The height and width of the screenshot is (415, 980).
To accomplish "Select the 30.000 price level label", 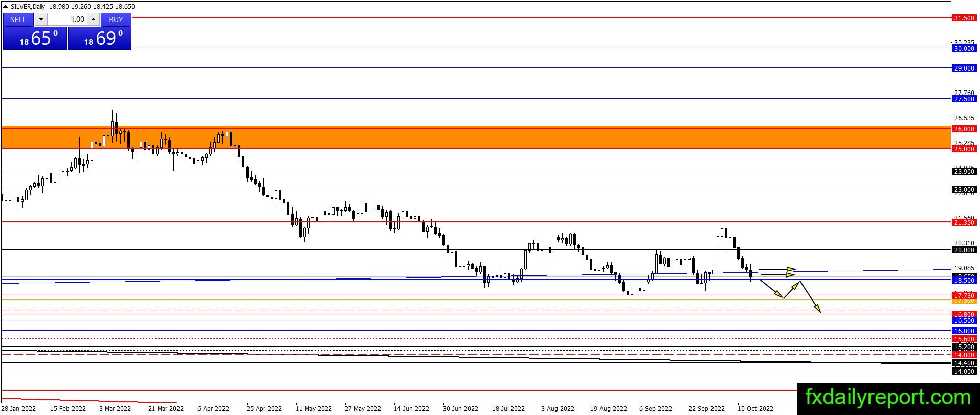I will tap(964, 48).
